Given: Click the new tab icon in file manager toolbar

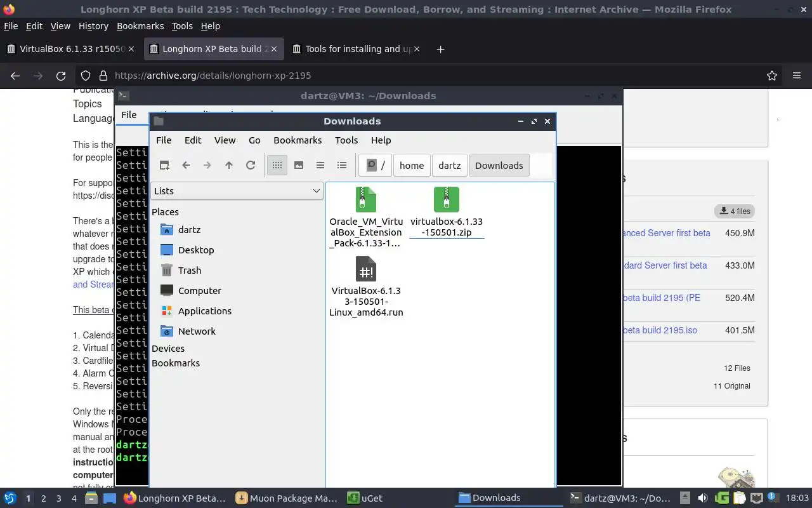Looking at the screenshot, I should [x=164, y=165].
